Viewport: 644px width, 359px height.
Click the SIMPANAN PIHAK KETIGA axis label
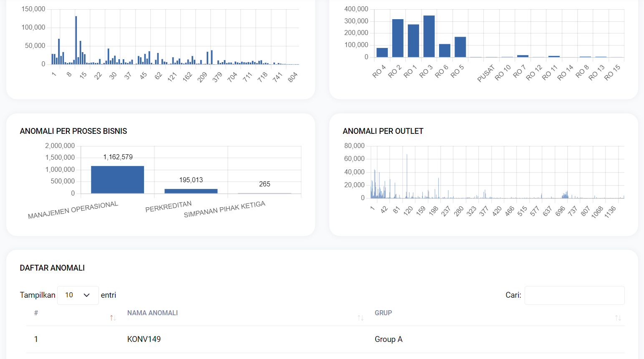tap(225, 209)
